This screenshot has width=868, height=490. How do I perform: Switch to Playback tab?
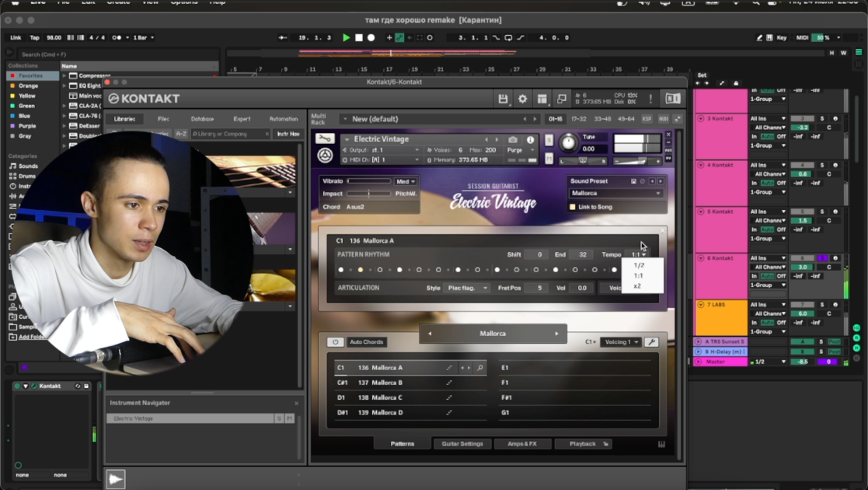point(583,444)
